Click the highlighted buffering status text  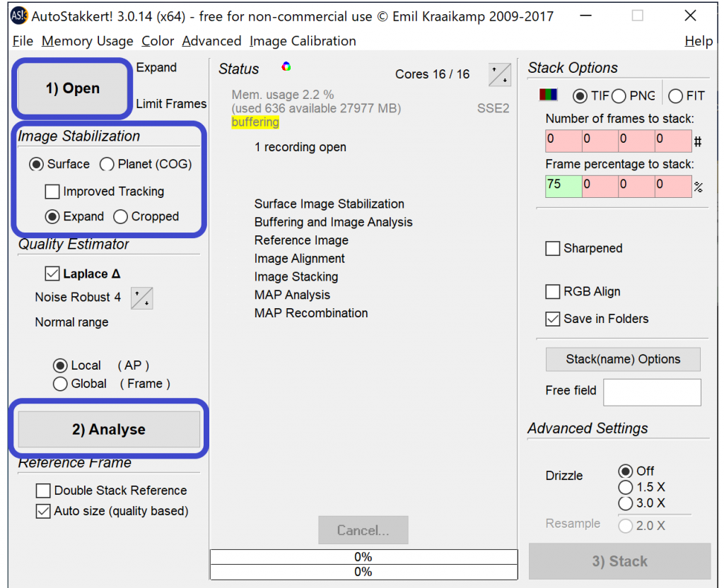point(255,122)
